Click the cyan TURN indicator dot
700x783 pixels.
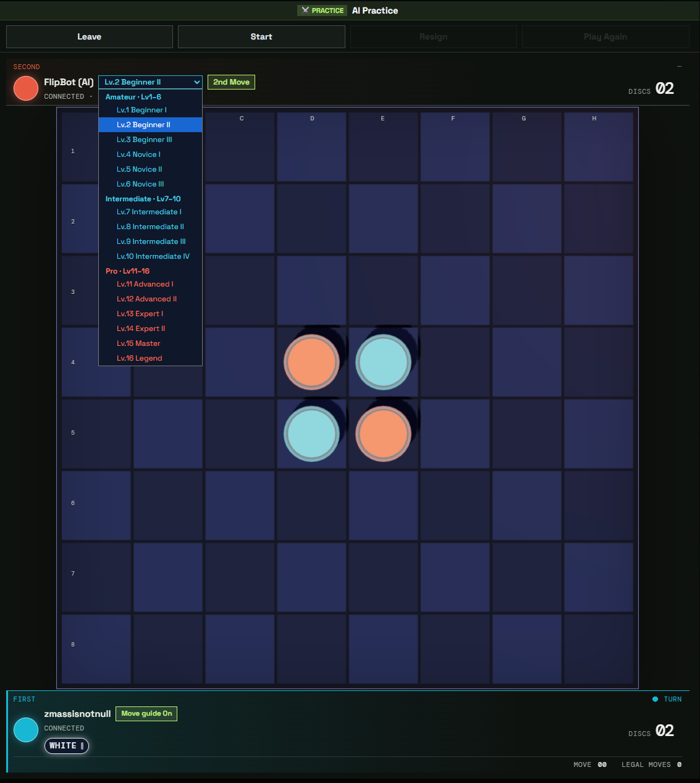click(655, 699)
